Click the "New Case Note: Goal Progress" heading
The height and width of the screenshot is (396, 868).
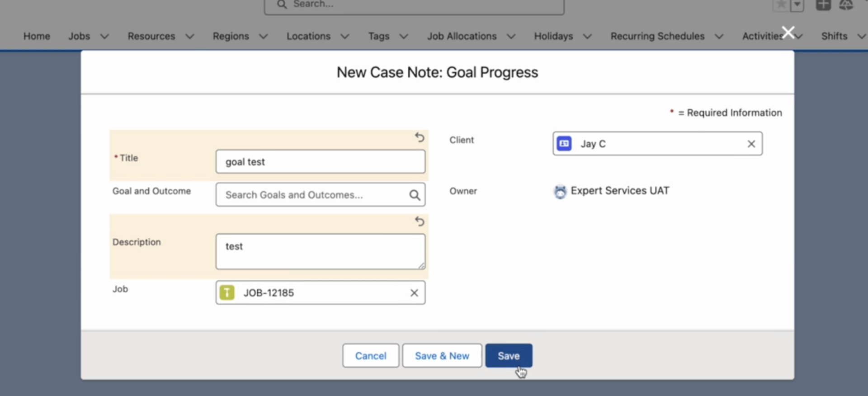click(437, 72)
